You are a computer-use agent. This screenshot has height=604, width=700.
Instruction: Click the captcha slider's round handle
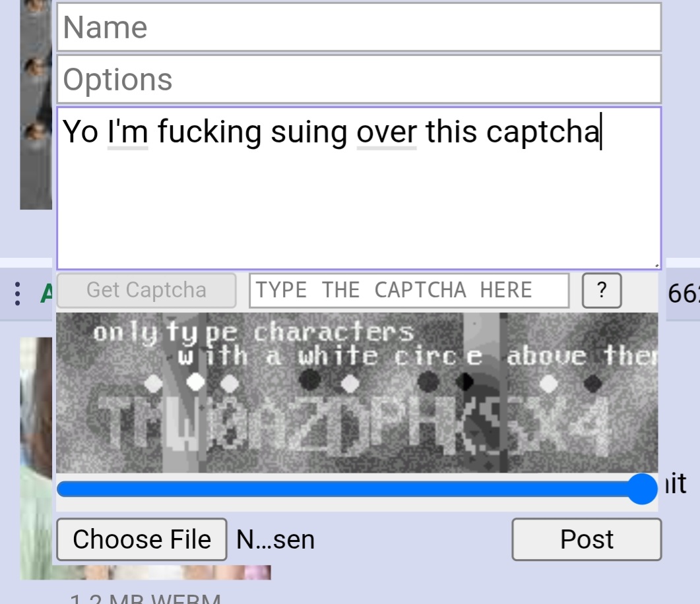[x=642, y=489]
